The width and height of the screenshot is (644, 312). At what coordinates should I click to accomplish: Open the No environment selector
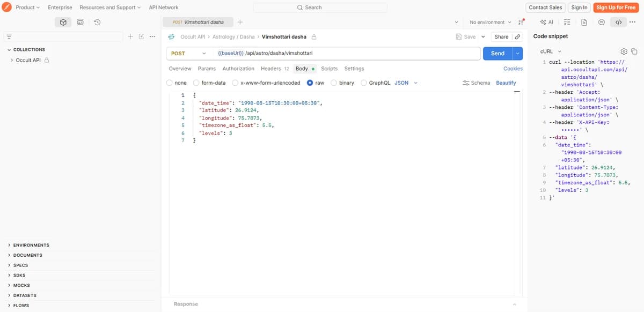[491, 23]
